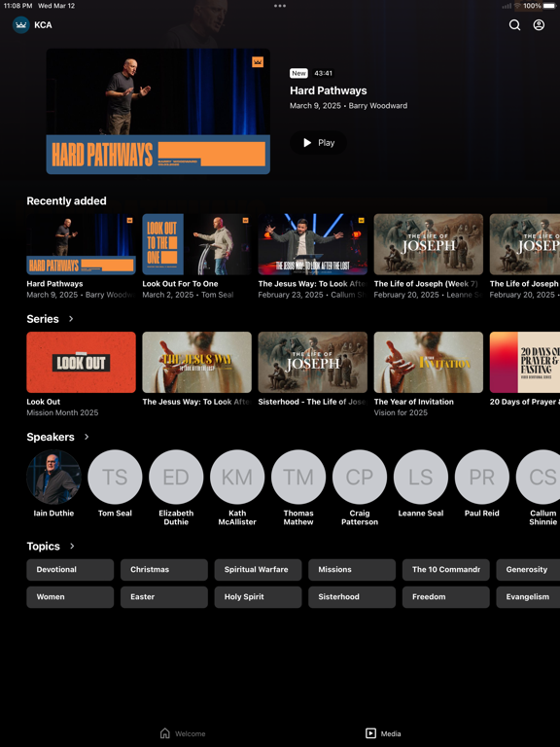560x747 pixels.
Task: Choose the Easter topic
Action: (163, 597)
